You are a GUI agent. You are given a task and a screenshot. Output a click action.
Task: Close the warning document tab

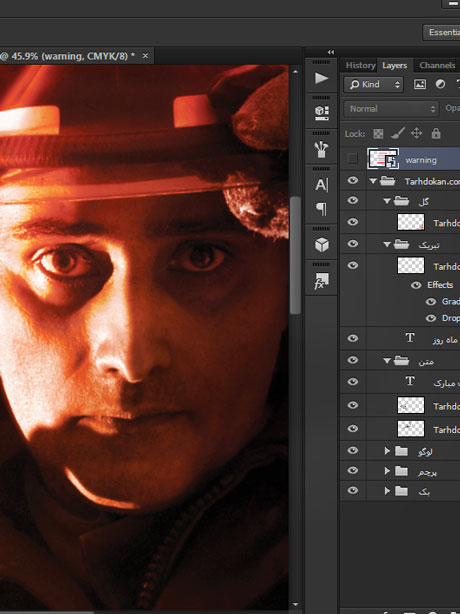(x=145, y=56)
